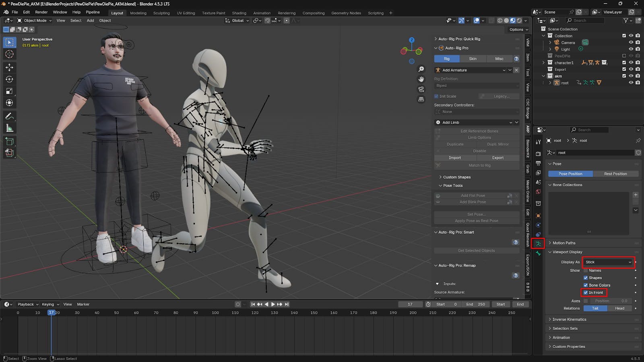Switch to the Sculpting workspace tab
The height and width of the screenshot is (362, 644).
161,13
